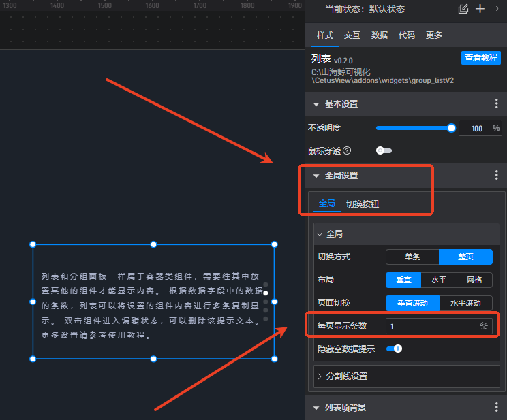Click the bottom-right resize handle of widget
This screenshot has width=507, height=420.
tap(274, 359)
